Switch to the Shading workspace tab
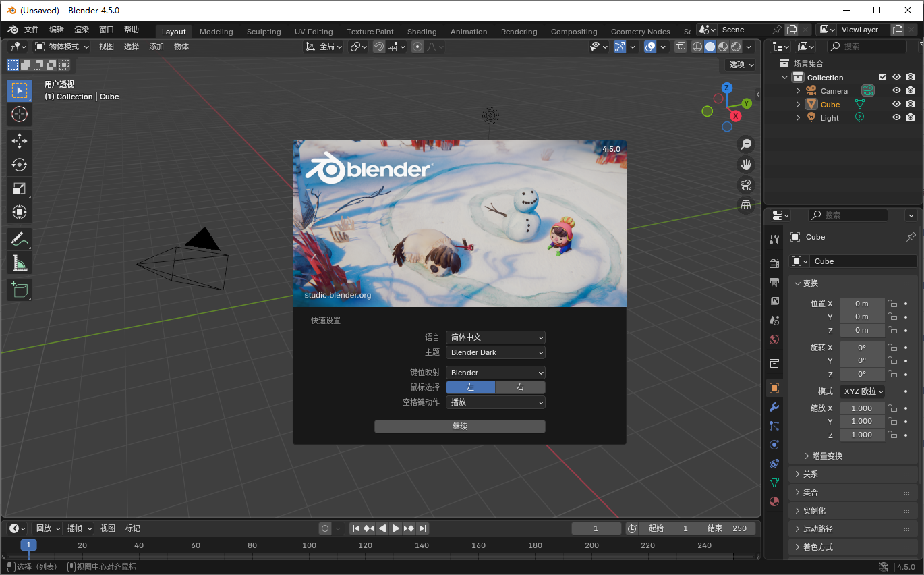 point(422,32)
